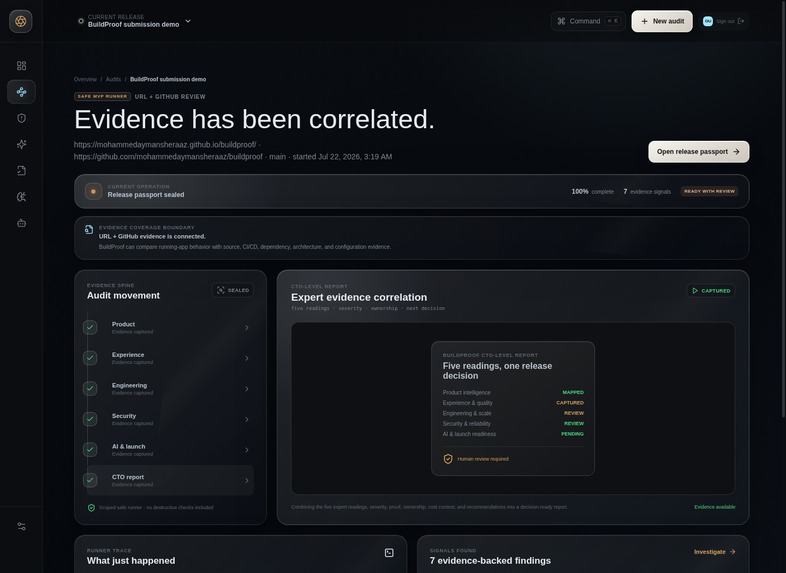This screenshot has width=786, height=573.
Task: Click the green checkmark for AI & launch step
Action: point(90,450)
